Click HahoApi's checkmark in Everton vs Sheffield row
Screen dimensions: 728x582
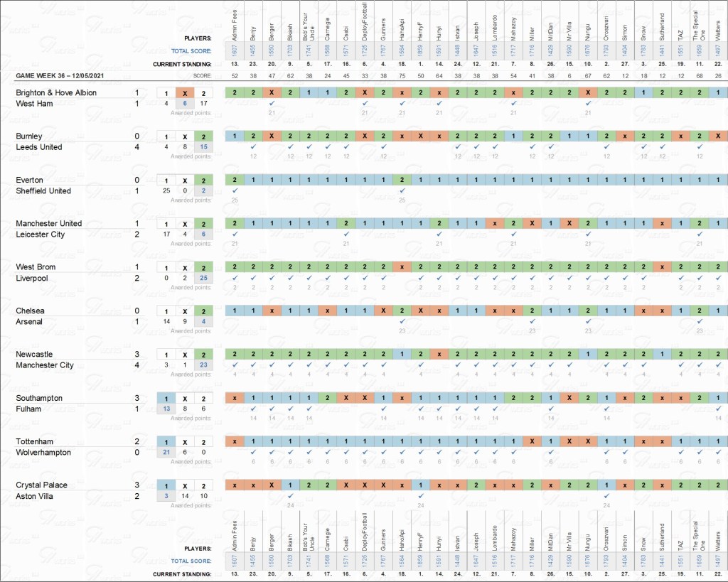click(402, 190)
